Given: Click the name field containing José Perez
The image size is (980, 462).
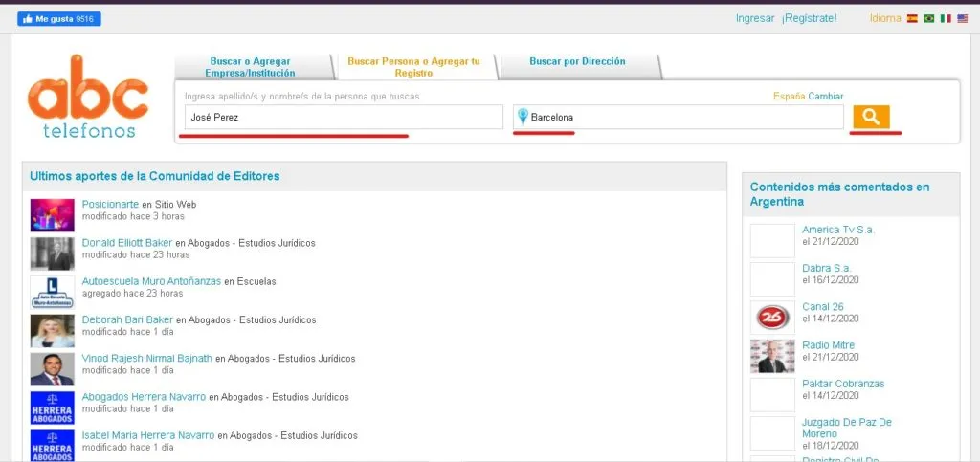Looking at the screenshot, I should [343, 117].
